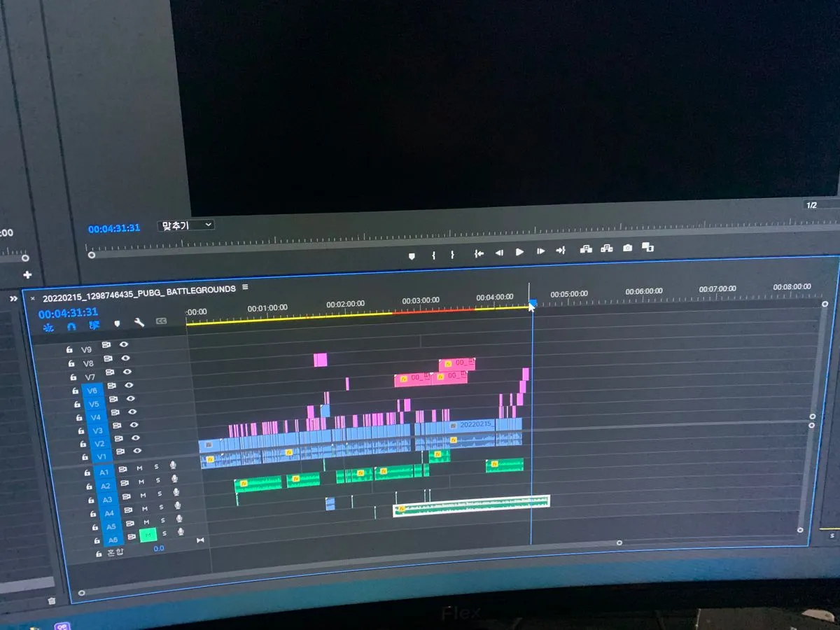This screenshot has height=630, width=840.
Task: Click the Play button in Program monitor
Action: [519, 251]
